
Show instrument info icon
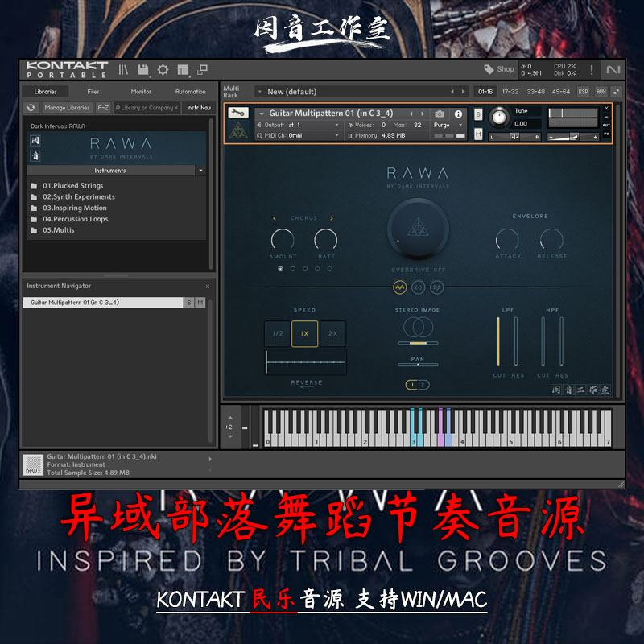[x=458, y=114]
